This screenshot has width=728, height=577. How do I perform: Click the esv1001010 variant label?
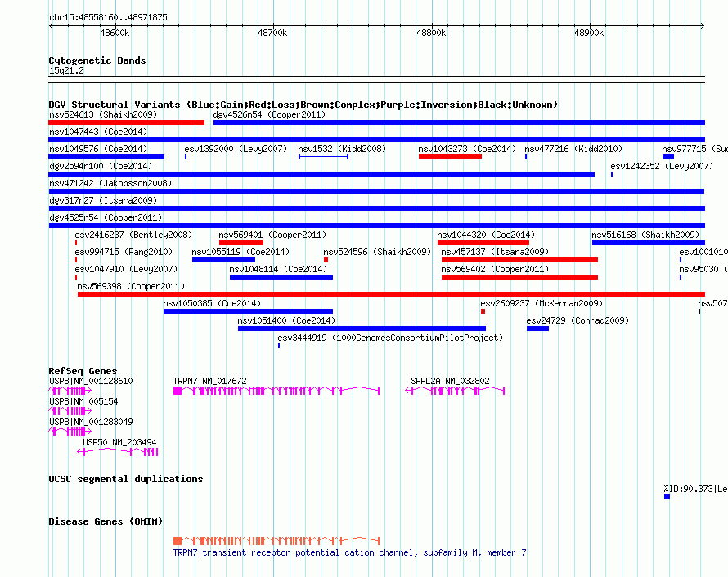[x=703, y=252]
